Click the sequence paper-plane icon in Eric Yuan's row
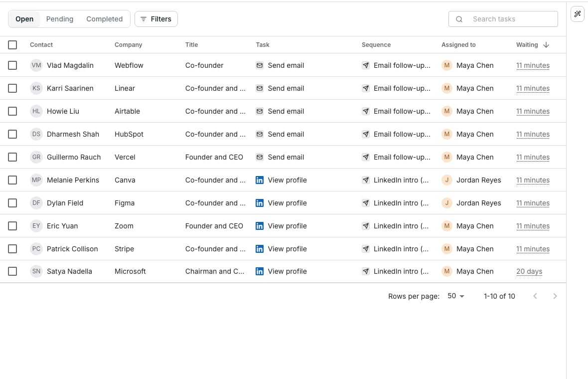588x379 pixels. tap(366, 226)
